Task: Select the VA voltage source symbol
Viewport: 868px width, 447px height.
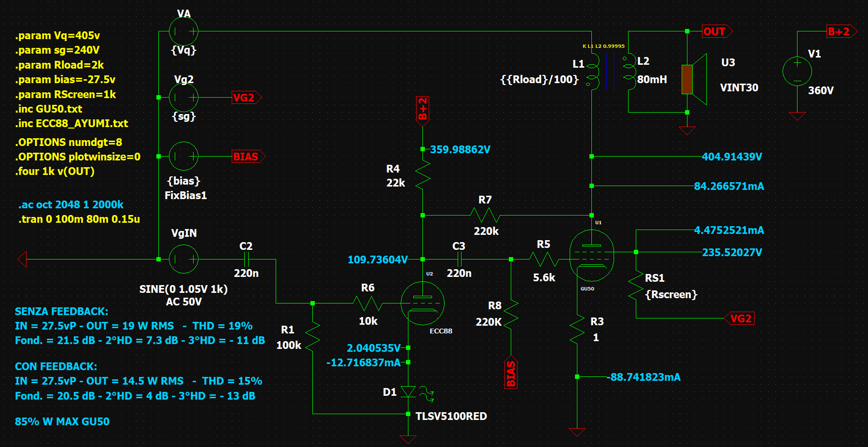Action: [183, 31]
